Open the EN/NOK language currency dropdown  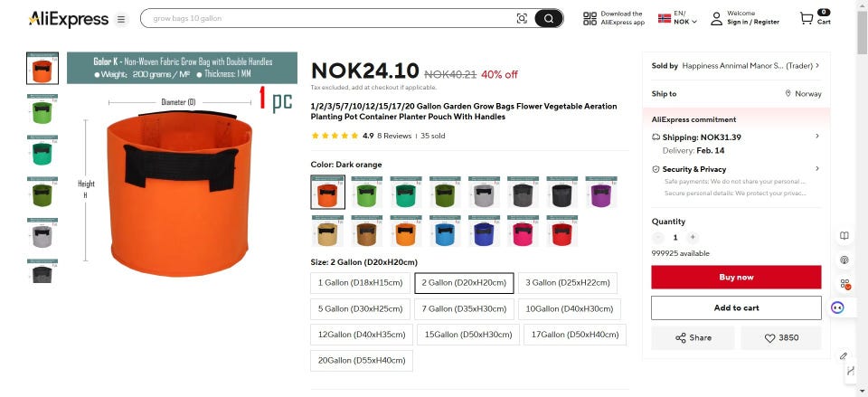coord(677,18)
